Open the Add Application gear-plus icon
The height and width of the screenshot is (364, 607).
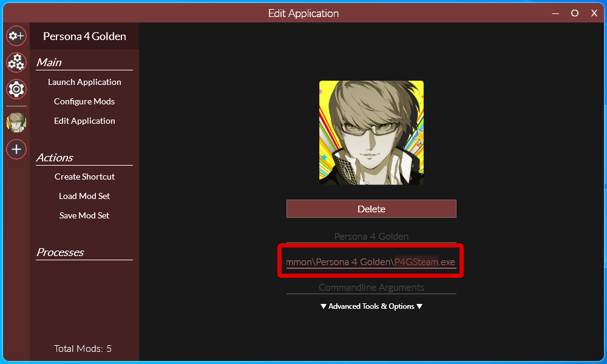pyautogui.click(x=16, y=36)
